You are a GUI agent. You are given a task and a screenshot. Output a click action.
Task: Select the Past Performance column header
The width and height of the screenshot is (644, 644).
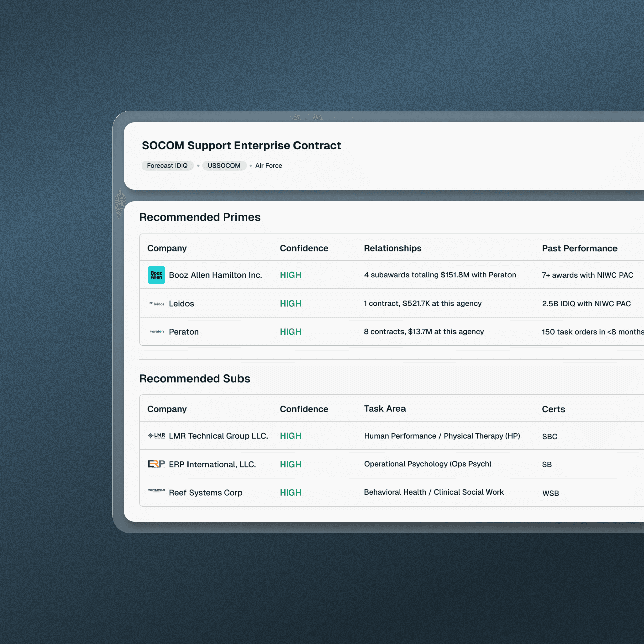(x=579, y=248)
